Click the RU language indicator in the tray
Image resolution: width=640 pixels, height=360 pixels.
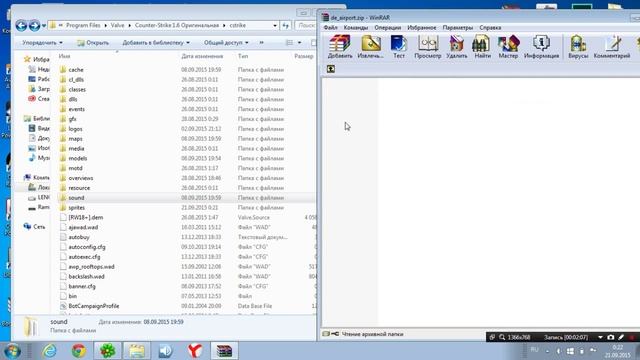(x=534, y=350)
